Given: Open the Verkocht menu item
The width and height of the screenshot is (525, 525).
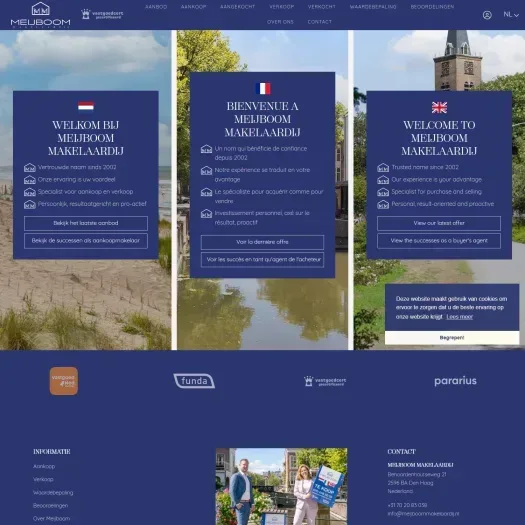Looking at the screenshot, I should [x=321, y=7].
